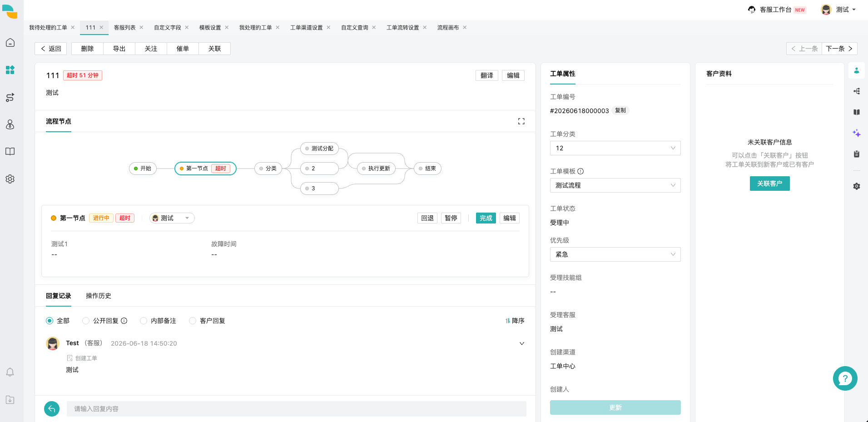Select the 开始 flow node
868x422 pixels.
(x=143, y=169)
